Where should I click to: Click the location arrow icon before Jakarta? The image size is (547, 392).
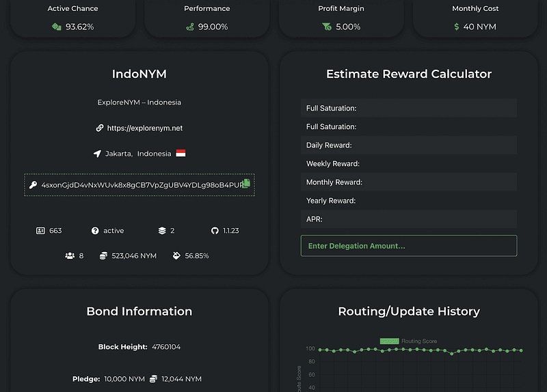[x=97, y=154]
